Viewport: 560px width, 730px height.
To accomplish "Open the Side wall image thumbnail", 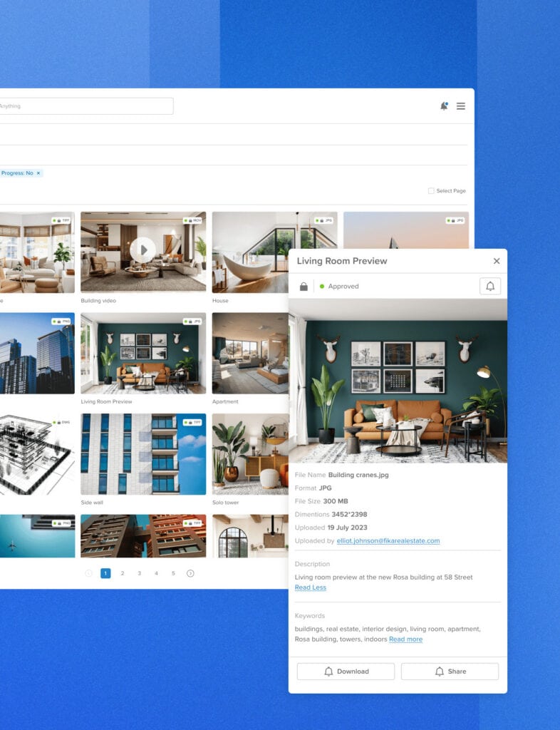I will pos(142,454).
